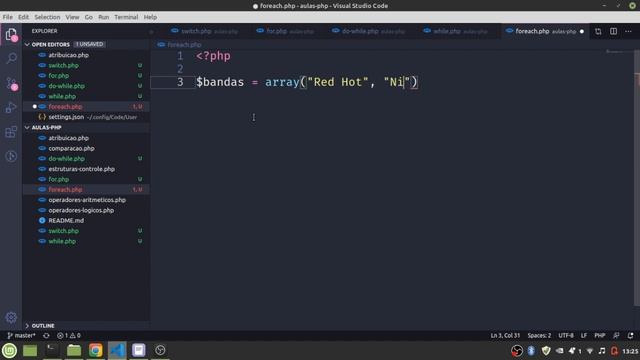Change file encoding UTF-8
Screen dimensions: 640x360
click(566, 336)
